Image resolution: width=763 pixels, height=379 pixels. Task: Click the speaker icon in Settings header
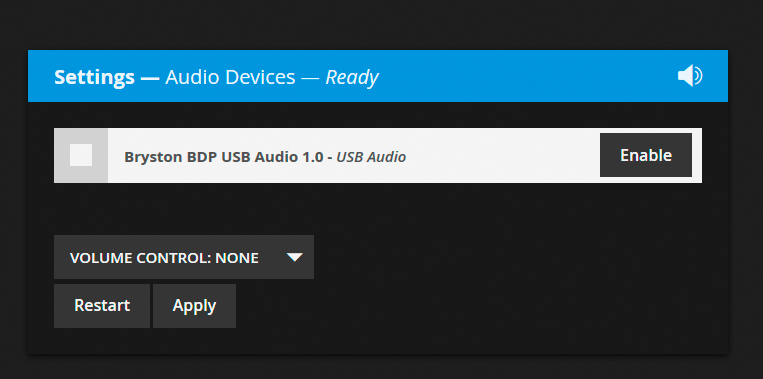[x=690, y=76]
